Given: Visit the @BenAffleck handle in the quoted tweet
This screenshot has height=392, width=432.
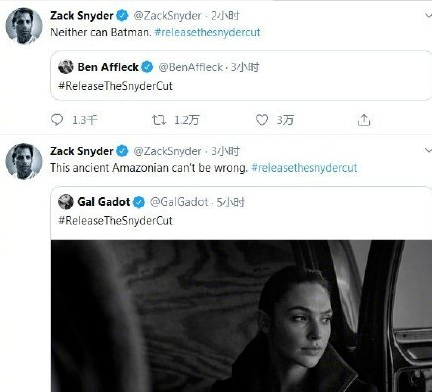Looking at the screenshot, I should click(x=191, y=67).
